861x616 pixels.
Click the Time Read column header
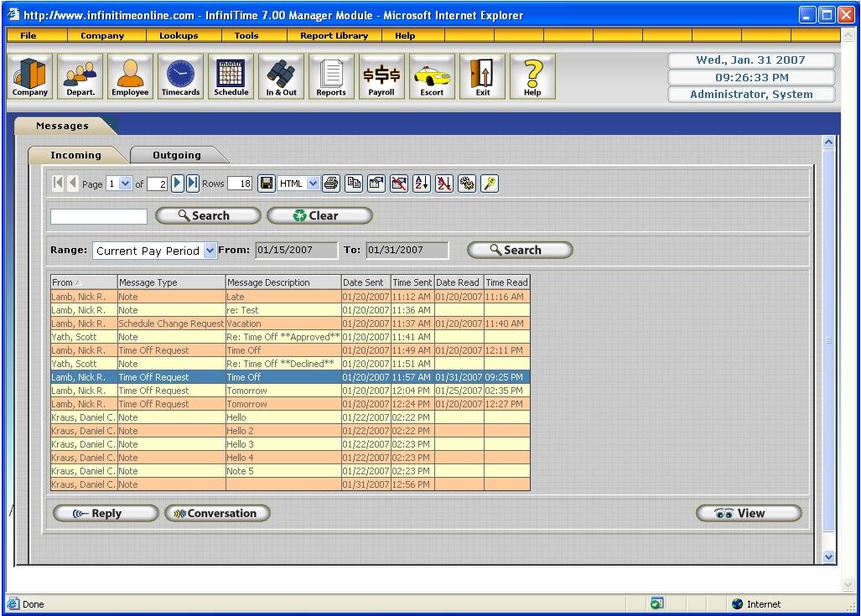click(x=507, y=282)
